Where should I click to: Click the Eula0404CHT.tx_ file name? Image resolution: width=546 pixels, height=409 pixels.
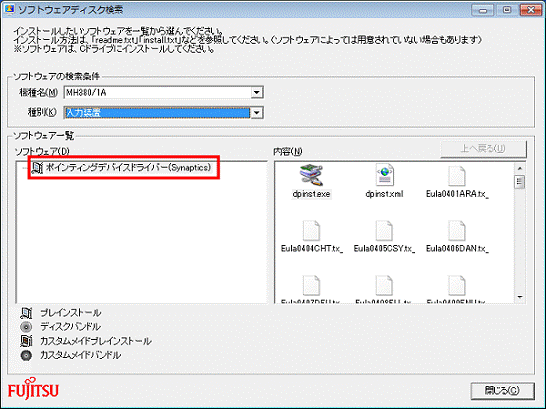312,249
